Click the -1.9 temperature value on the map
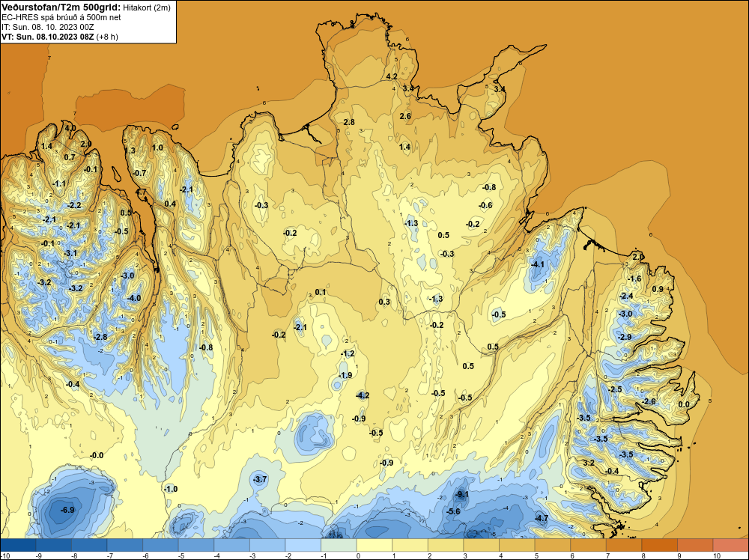749x560 pixels. 345,375
